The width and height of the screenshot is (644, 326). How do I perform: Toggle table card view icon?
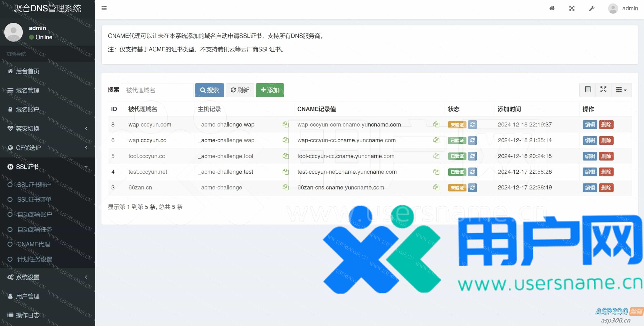(588, 90)
